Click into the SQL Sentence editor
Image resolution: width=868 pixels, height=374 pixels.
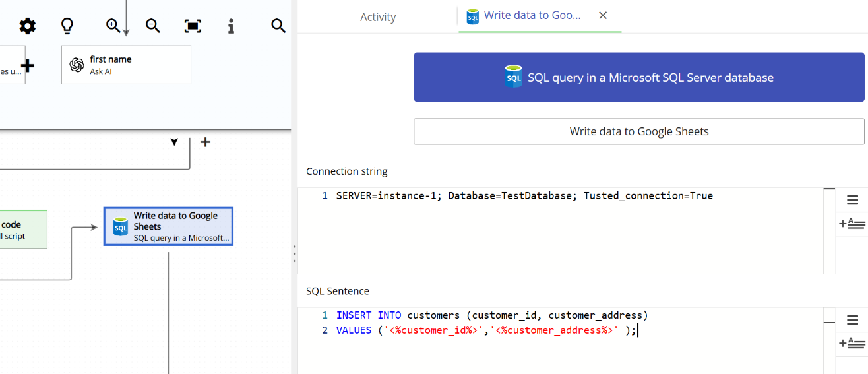[x=561, y=340]
